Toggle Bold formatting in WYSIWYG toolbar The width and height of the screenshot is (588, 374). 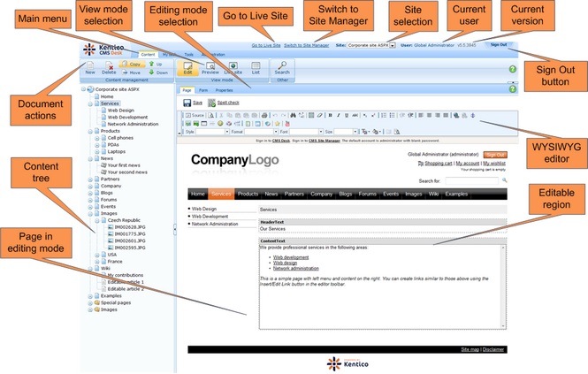tap(330, 115)
